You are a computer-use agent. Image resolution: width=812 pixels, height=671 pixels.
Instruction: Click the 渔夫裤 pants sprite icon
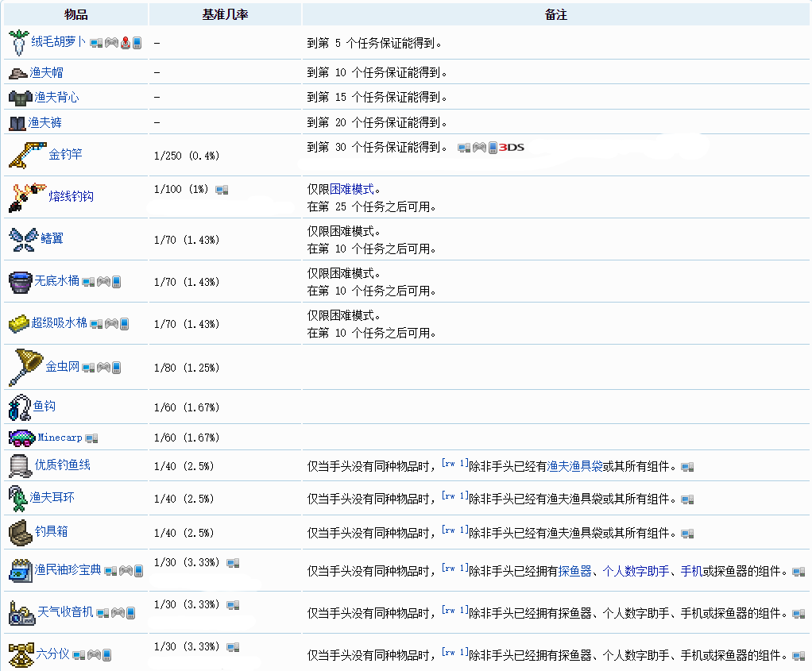pyautogui.click(x=17, y=123)
